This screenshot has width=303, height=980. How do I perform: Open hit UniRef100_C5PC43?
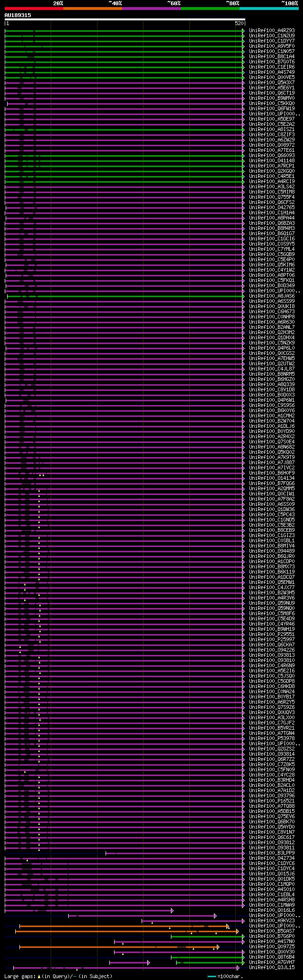click(x=272, y=514)
